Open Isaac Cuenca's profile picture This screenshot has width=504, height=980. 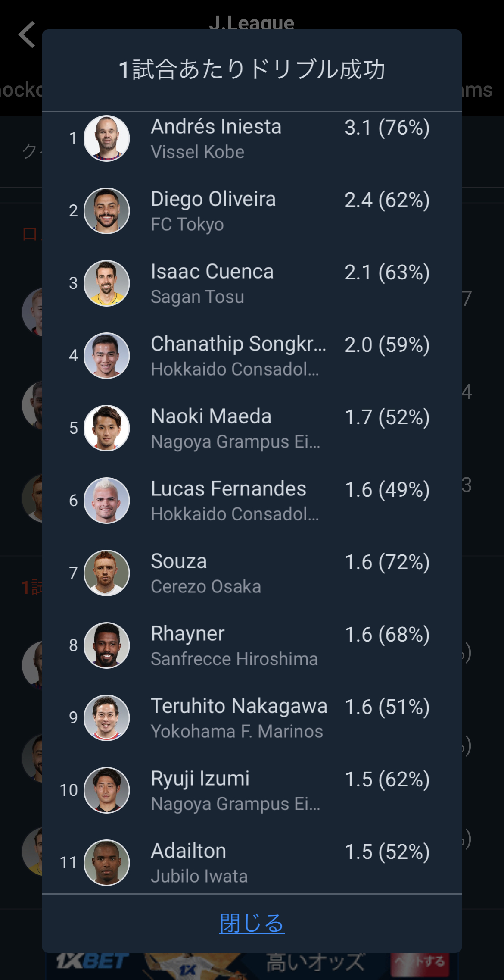[x=106, y=283]
